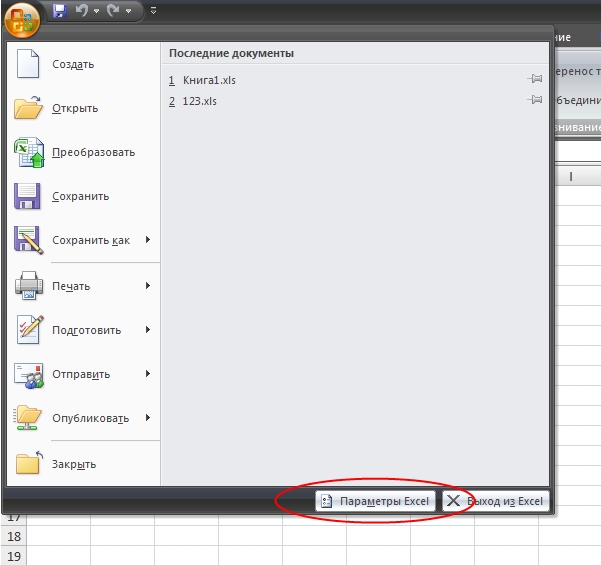The image size is (601, 565).
Task: Open the Redo history dropdown arrow
Action: (x=129, y=11)
